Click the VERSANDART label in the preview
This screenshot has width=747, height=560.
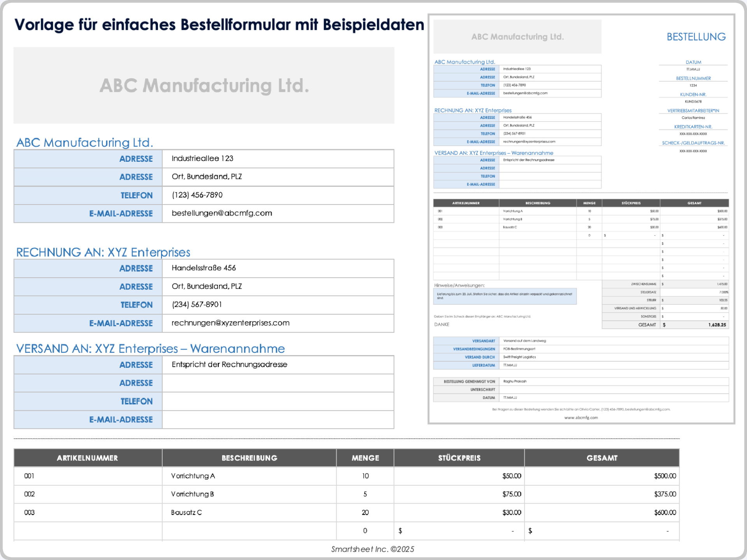click(x=484, y=341)
